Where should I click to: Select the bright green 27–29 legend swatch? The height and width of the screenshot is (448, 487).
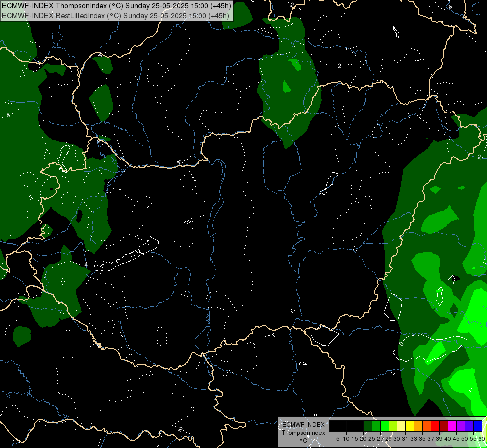[385, 426]
